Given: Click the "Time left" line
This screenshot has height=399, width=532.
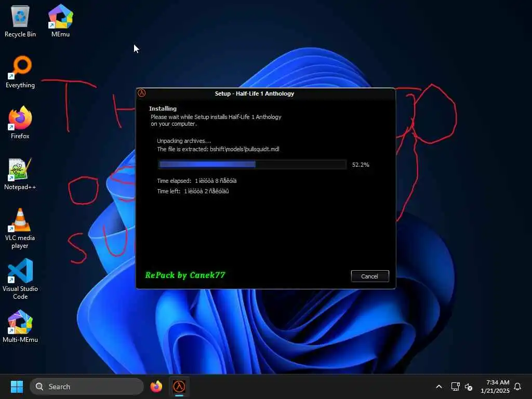Looking at the screenshot, I should (x=193, y=191).
